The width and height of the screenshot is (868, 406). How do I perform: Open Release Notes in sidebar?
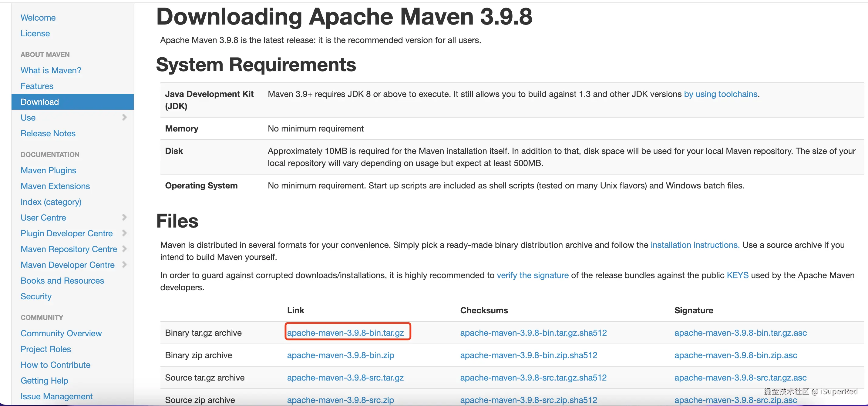pos(48,133)
